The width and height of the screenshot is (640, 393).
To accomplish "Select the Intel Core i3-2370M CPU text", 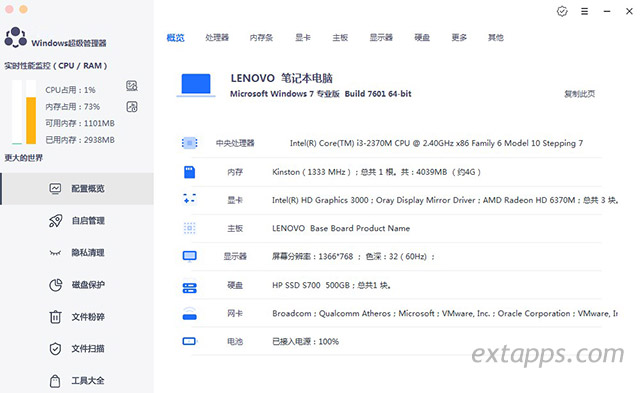I will click(436, 143).
